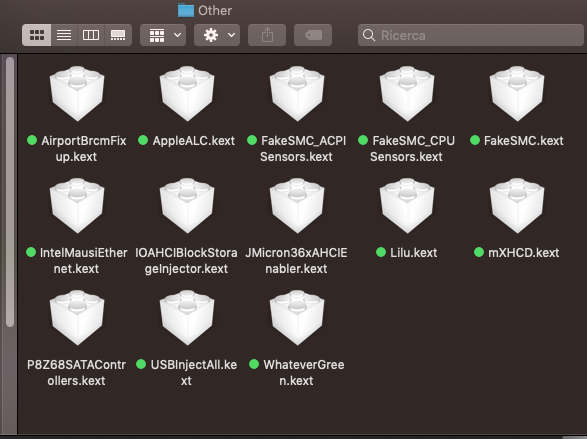The width and height of the screenshot is (587, 439).
Task: Select the AirportBrcmFixup.kext brick icon
Action: click(x=77, y=94)
